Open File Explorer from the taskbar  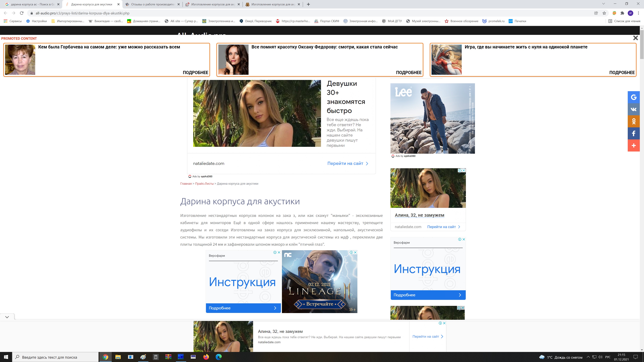[118, 357]
